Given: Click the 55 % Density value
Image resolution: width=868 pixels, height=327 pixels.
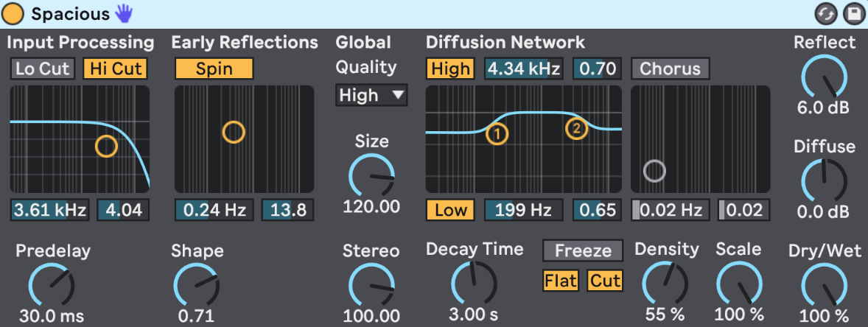Looking at the screenshot, I should (665, 314).
